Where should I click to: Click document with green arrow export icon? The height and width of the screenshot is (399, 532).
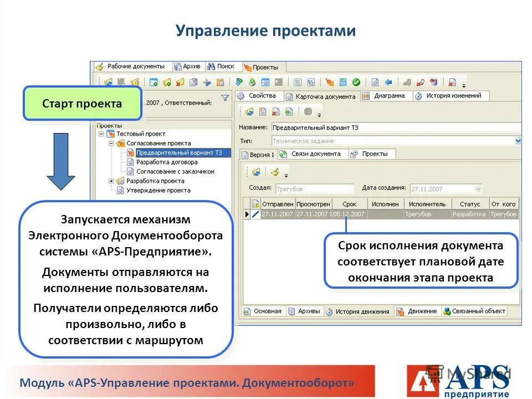[x=289, y=111]
